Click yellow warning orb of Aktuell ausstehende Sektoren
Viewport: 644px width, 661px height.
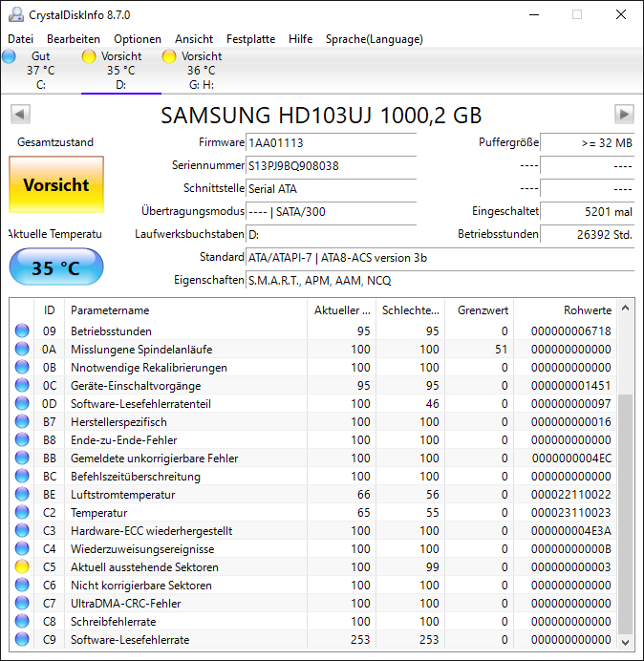coord(22,566)
